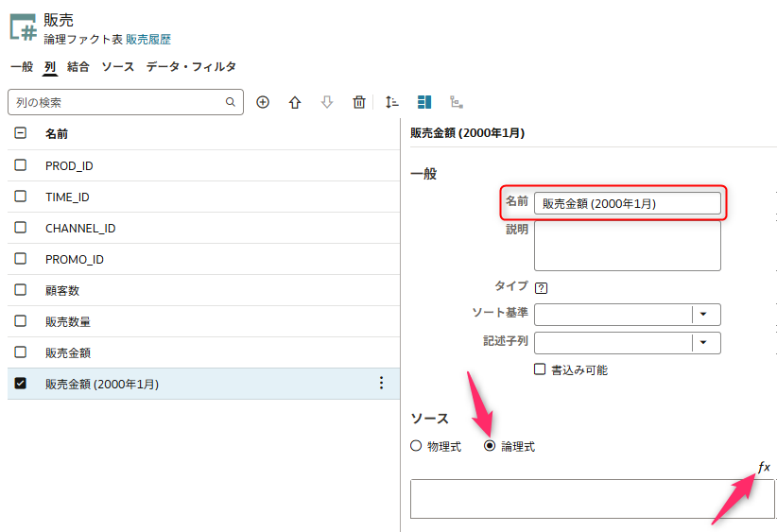Move selected column up with arrow icon
Screen dimensions: 777x532
coord(295,102)
